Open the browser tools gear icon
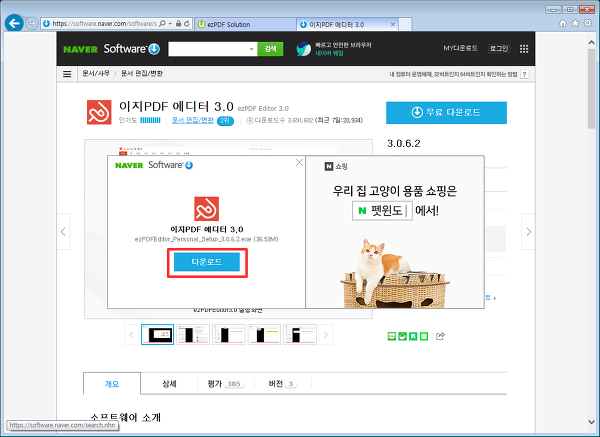 click(588, 23)
